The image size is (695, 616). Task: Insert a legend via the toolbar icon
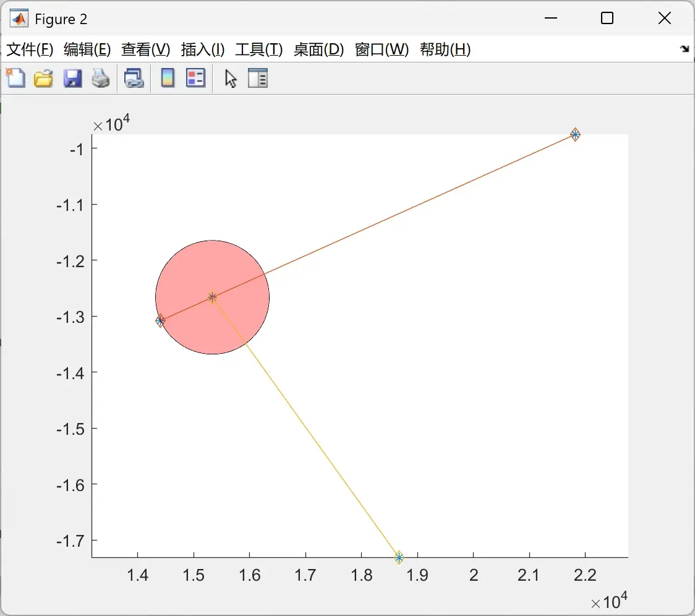(195, 78)
